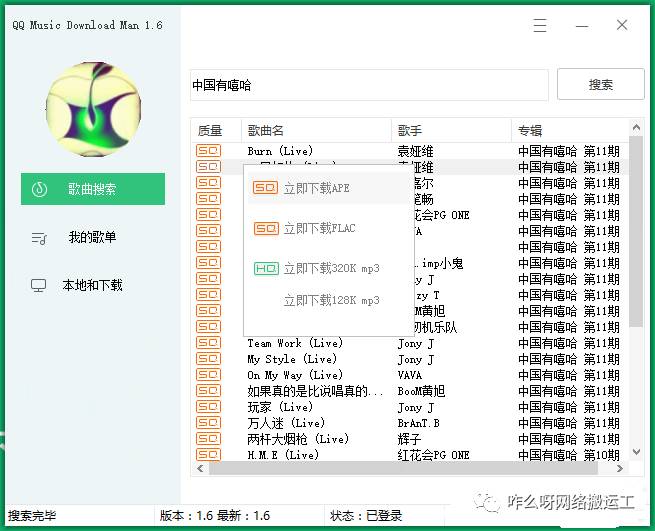
Task: Click the horizontal scrollbar left arrow
Action: pyautogui.click(x=201, y=469)
